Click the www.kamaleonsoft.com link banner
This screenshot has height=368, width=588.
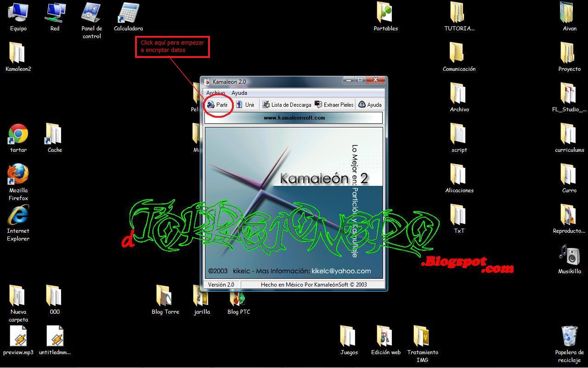294,118
